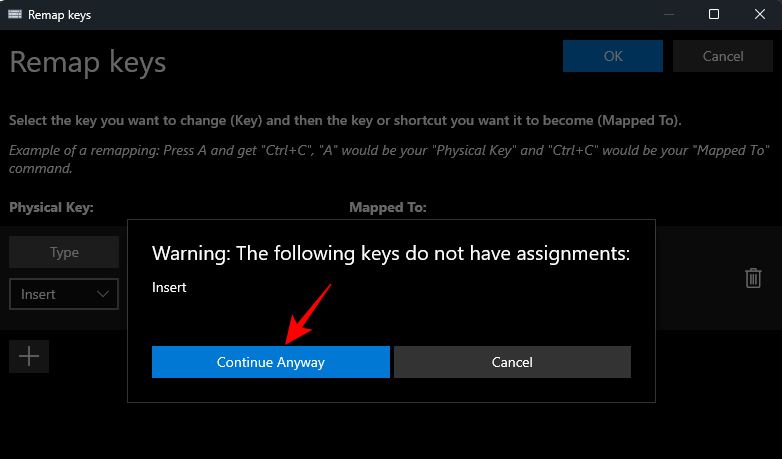Close the Remap keys window

pos(759,15)
